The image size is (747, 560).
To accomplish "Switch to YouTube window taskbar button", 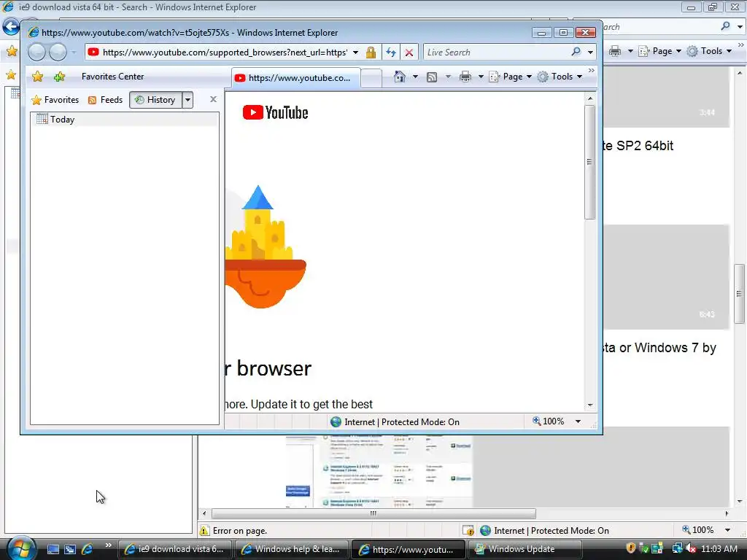I will point(408,549).
